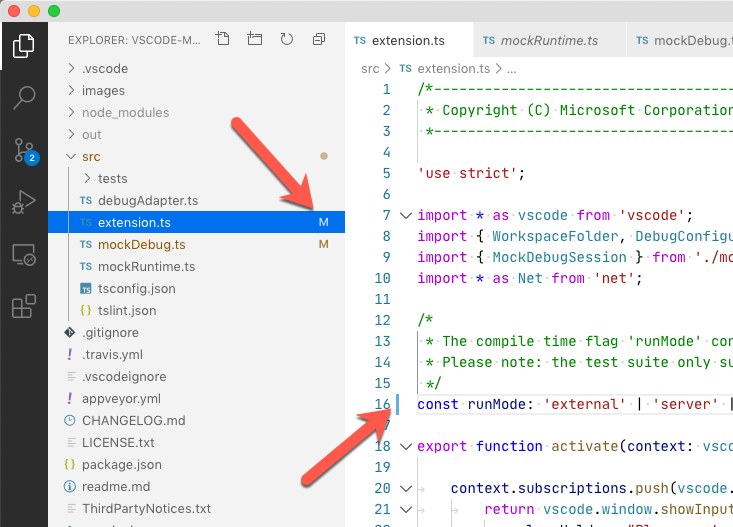
Task: Fold the import block at line 7
Action: coord(406,216)
